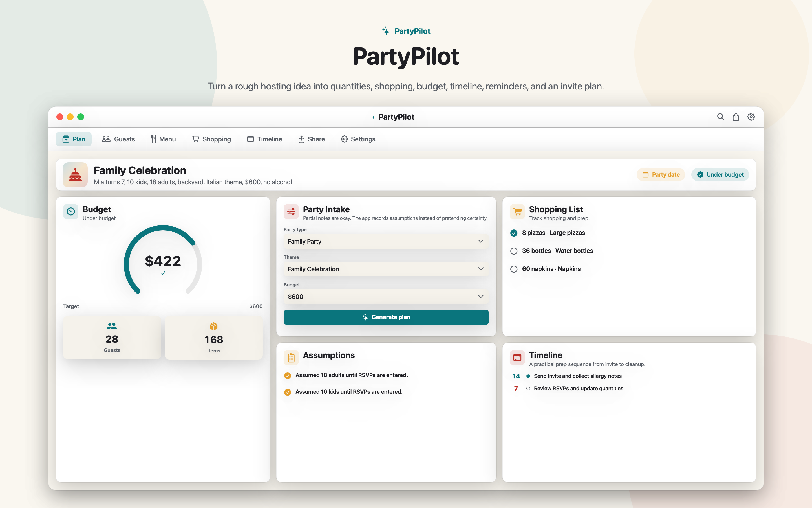This screenshot has height=508, width=812.
Task: Click the Party Intake sliders icon
Action: pos(291,212)
